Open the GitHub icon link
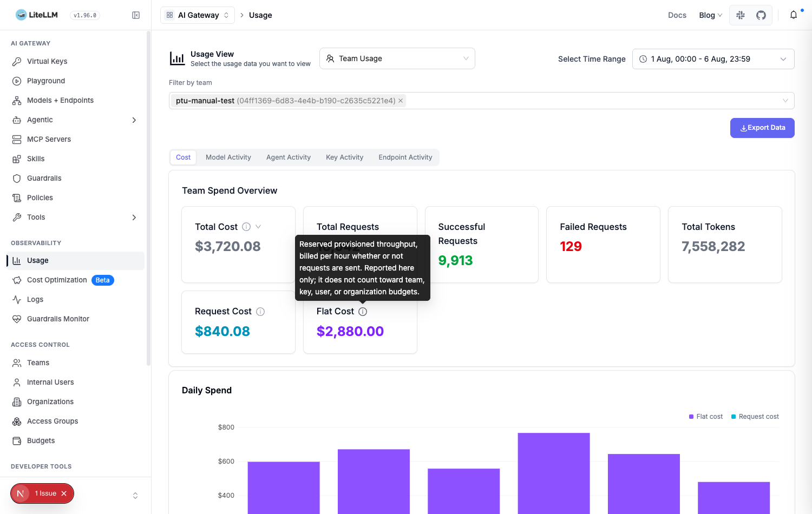 click(761, 15)
